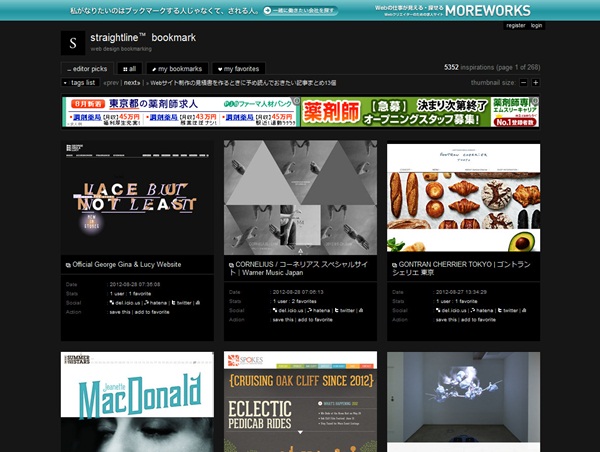Open the Webサイト制作 article link
The image size is (600, 452).
(243, 83)
